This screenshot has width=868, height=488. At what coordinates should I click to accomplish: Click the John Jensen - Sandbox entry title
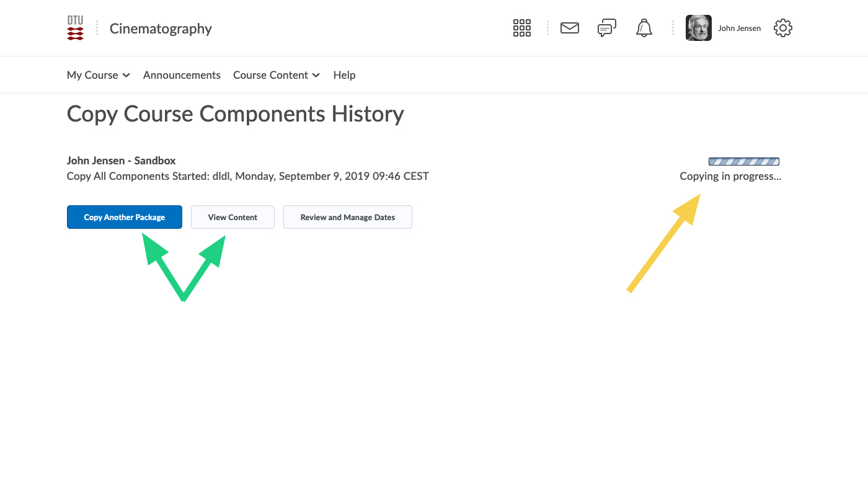click(122, 161)
